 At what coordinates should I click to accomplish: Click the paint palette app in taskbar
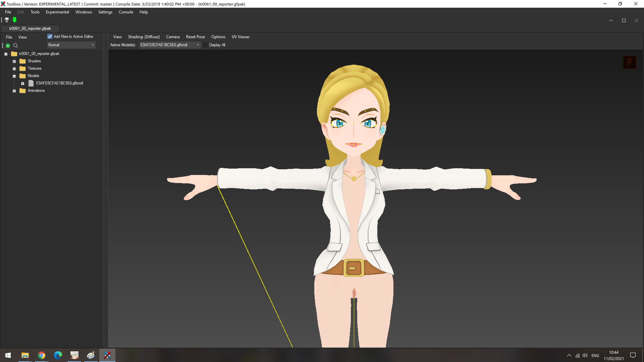[91, 355]
